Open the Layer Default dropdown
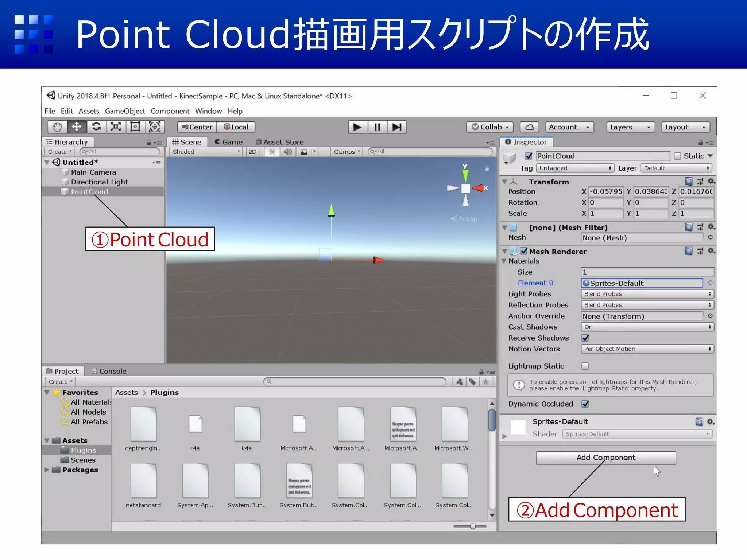 676,168
